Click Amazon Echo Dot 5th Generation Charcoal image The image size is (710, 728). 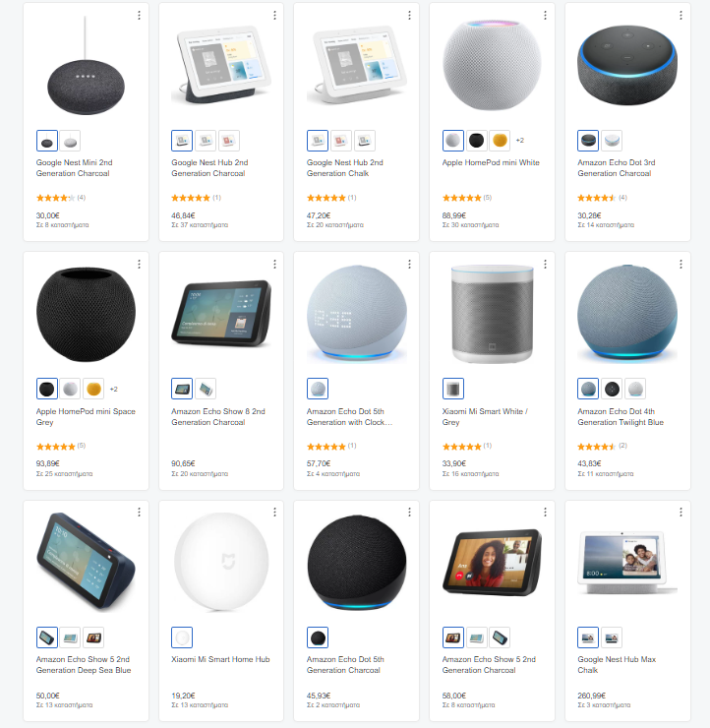[x=356, y=563]
